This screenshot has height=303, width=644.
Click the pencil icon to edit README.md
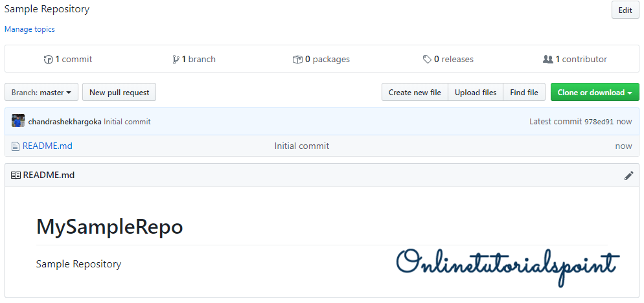pyautogui.click(x=628, y=175)
